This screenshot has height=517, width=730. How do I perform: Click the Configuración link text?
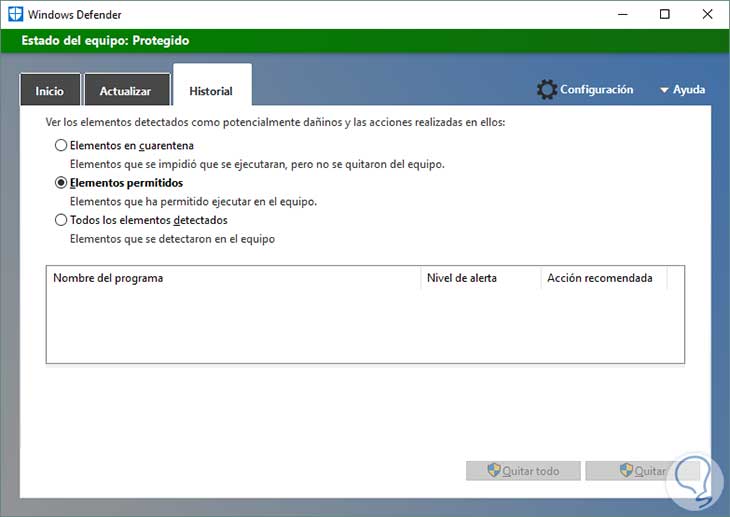pos(596,89)
